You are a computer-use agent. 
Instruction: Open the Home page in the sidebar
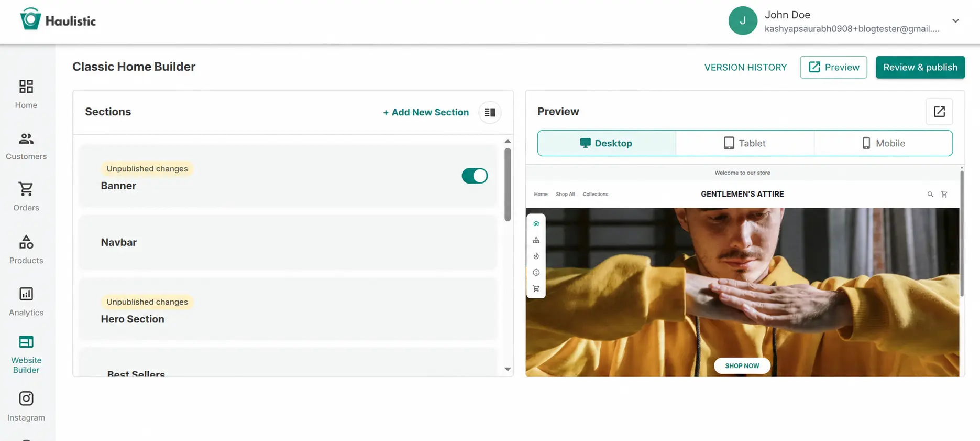26,94
